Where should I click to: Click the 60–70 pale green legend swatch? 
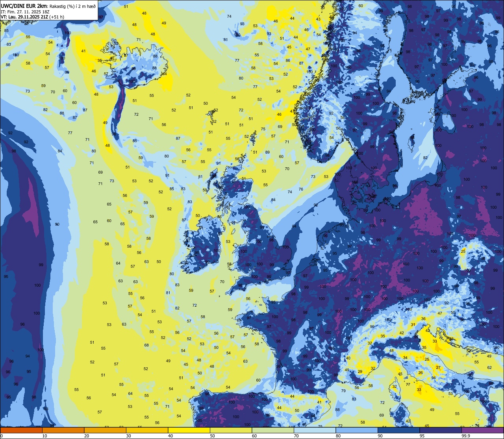click(273, 430)
